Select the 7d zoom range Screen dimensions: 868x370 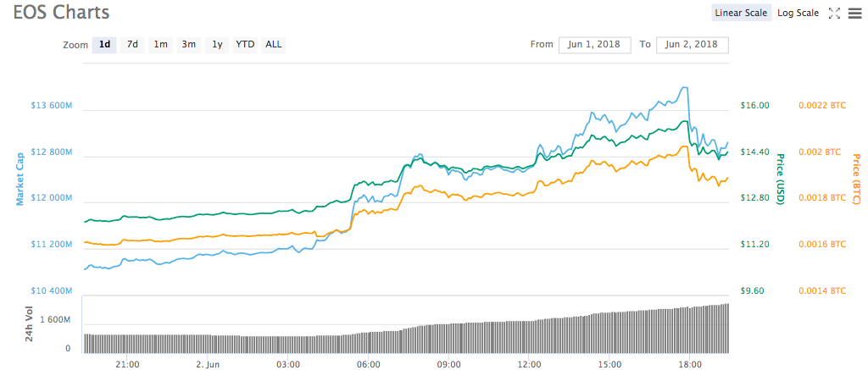pos(132,45)
